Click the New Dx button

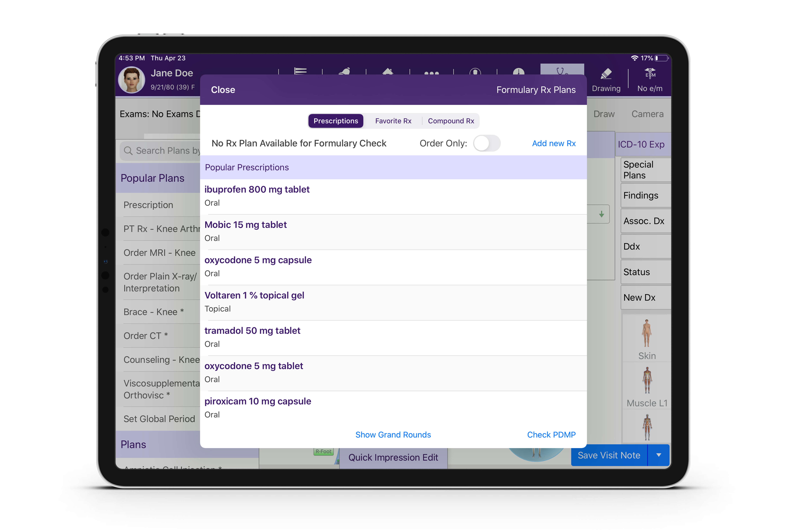[646, 297]
